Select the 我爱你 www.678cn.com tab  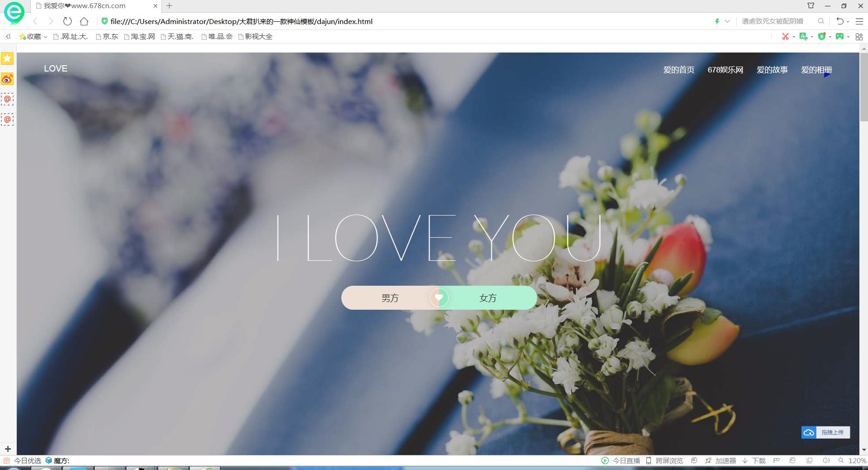coord(96,6)
